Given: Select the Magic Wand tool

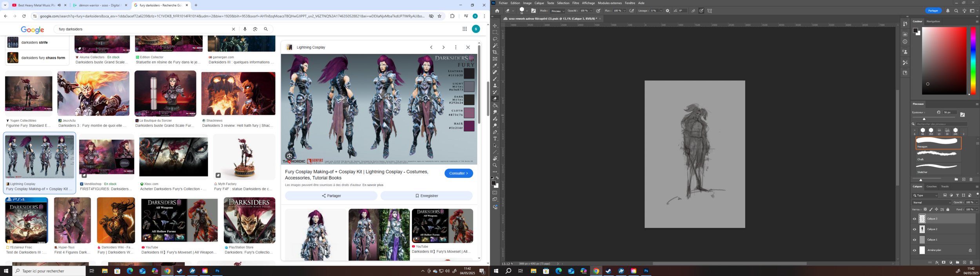Looking at the screenshot, I should point(495,46).
